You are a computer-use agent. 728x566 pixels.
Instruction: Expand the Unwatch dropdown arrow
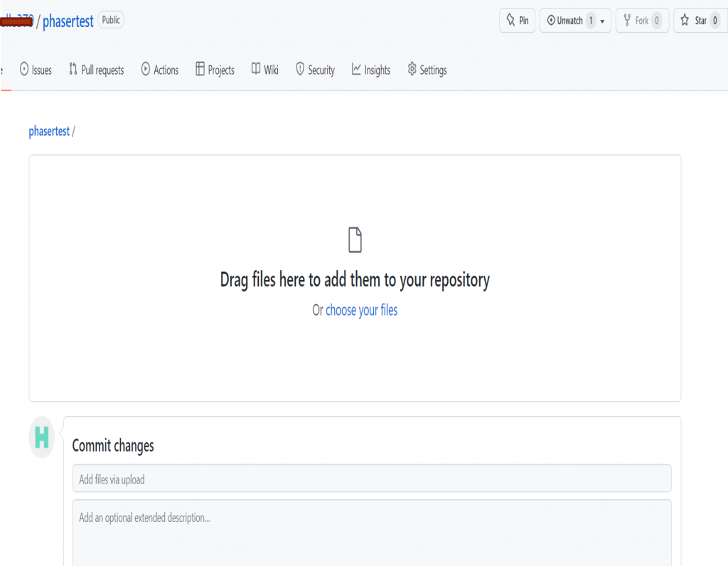pyautogui.click(x=603, y=21)
